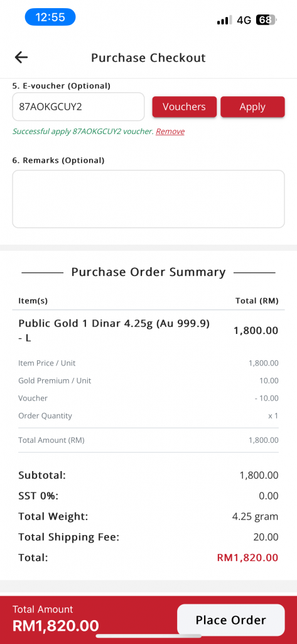Tap the cellular signal bars icon

point(224,19)
